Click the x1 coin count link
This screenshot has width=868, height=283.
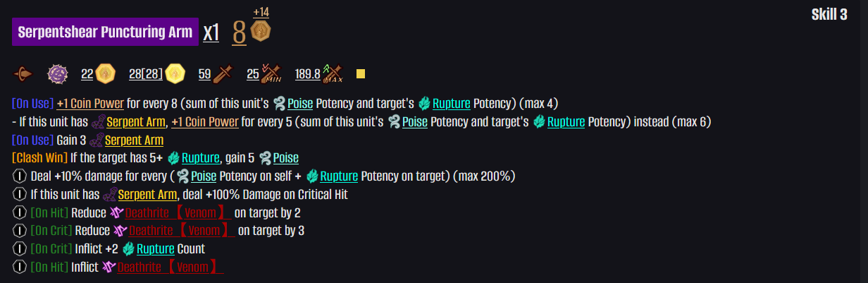coord(211,32)
